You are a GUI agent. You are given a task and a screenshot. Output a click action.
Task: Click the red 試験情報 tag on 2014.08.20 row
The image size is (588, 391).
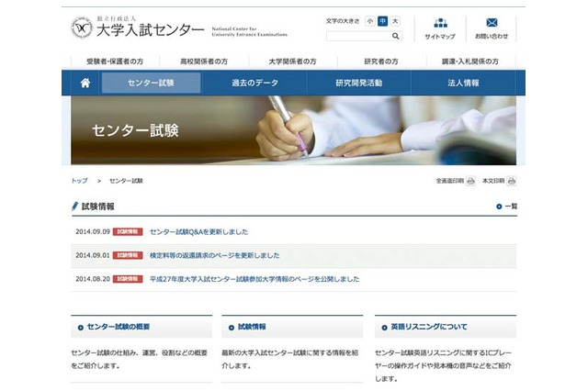128,279
